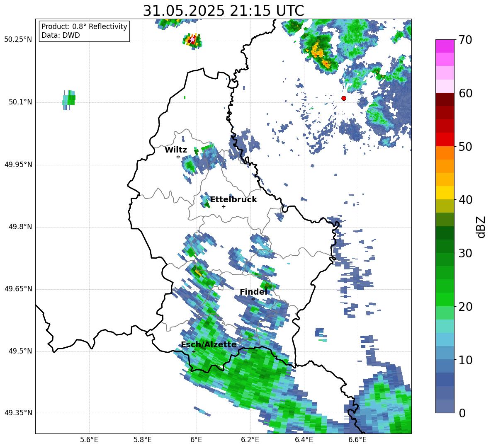Screen dimensions: 491x448
Task: Click the 50.25°N latitude label
Action: [x=18, y=40]
